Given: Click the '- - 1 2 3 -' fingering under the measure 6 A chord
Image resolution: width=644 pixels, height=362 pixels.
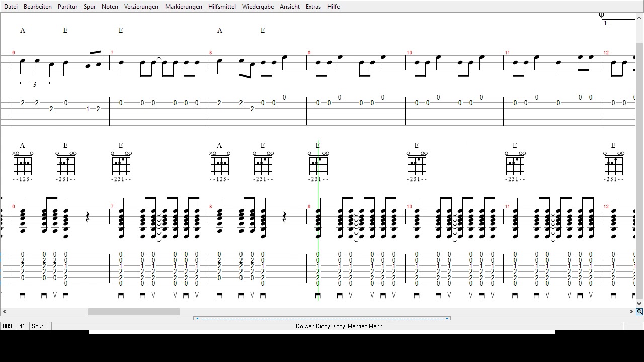Looking at the screenshot, I should click(23, 179).
